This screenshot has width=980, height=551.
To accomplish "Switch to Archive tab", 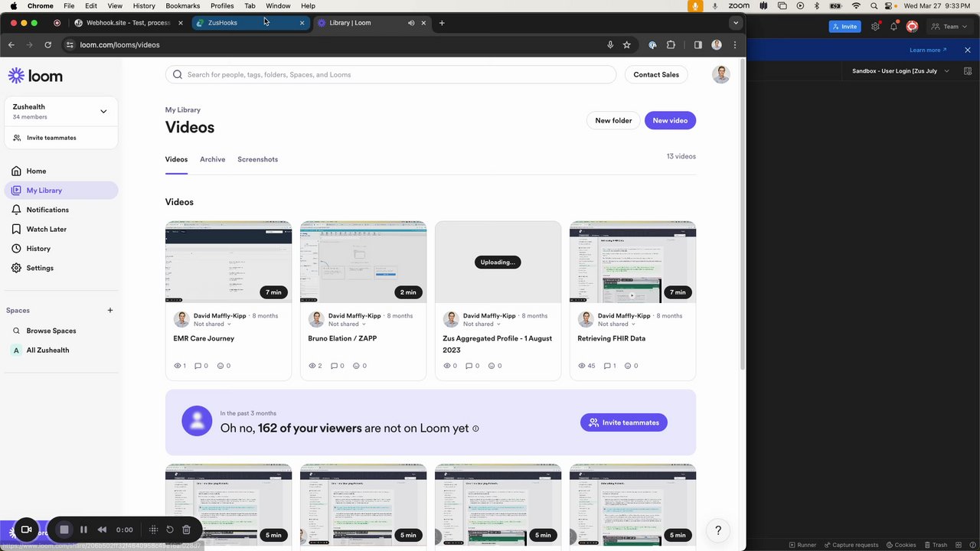I will pos(212,159).
